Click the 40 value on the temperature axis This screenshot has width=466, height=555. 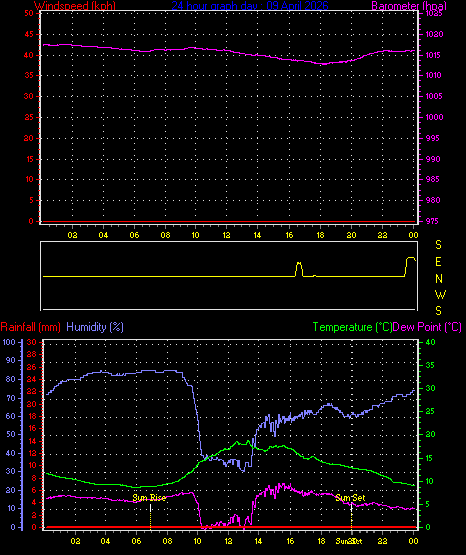click(430, 342)
